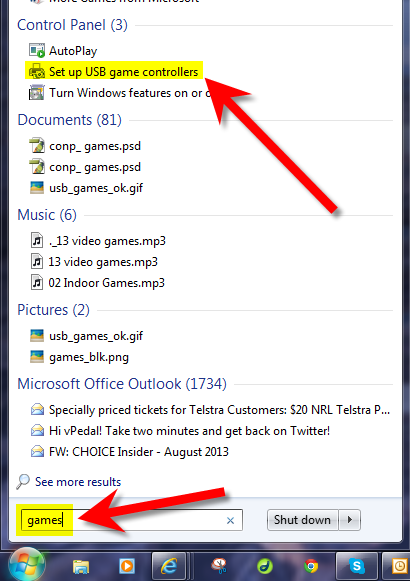Click in the search box containing games
Image resolution: width=410 pixels, height=581 pixels.
tap(131, 520)
